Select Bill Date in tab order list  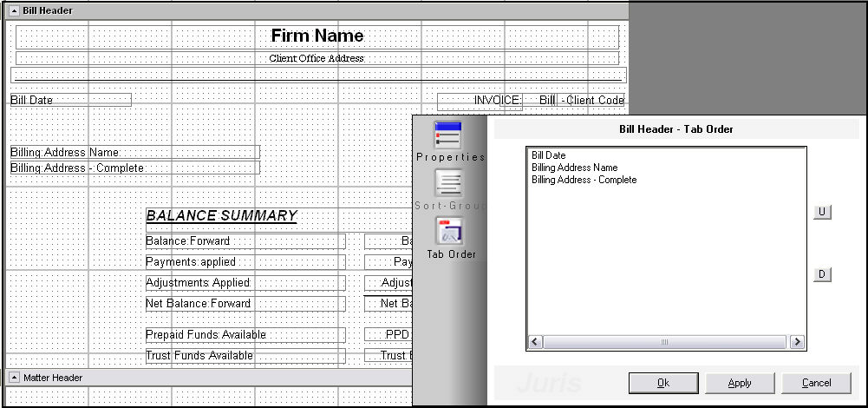(x=549, y=155)
